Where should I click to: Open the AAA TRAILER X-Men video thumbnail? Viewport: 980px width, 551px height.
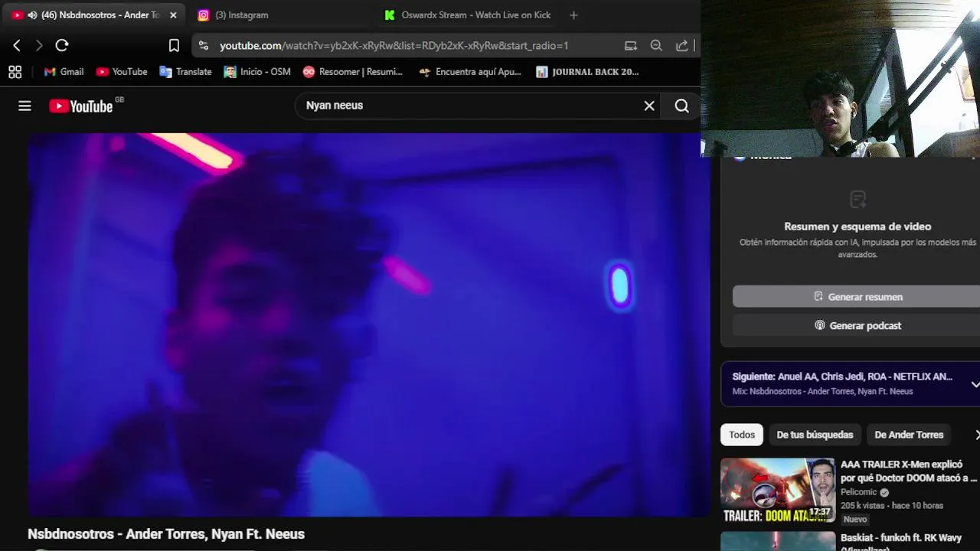[777, 490]
